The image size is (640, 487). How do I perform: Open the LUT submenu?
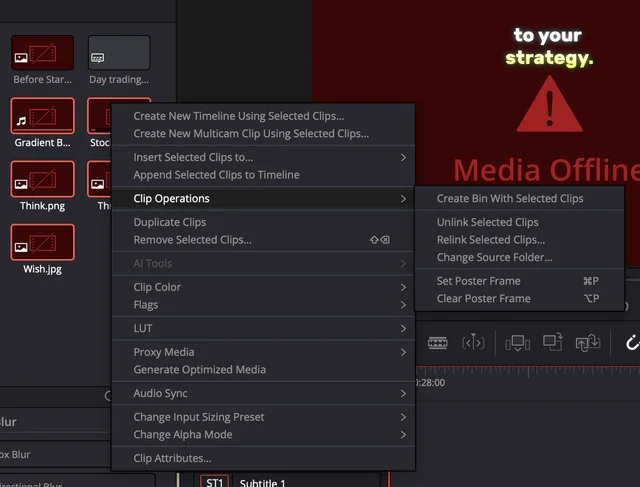coord(263,328)
